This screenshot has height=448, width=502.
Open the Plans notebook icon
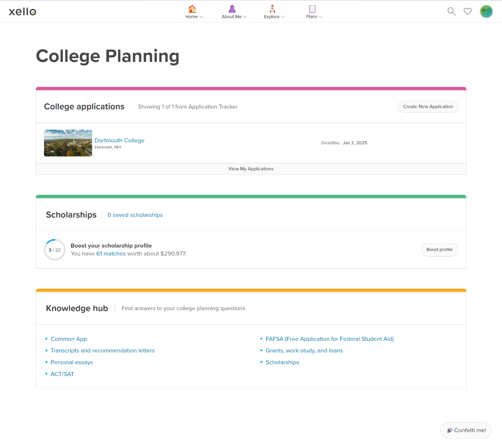pos(312,9)
